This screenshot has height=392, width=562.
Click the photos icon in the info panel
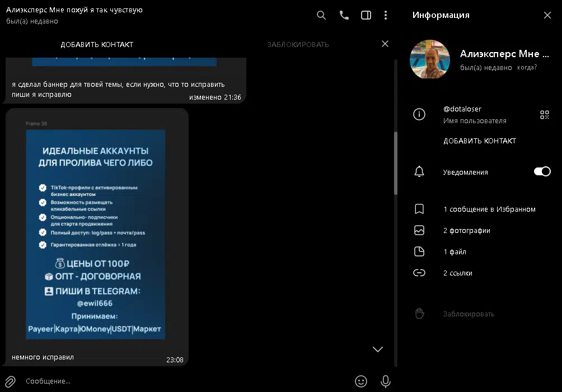419,230
